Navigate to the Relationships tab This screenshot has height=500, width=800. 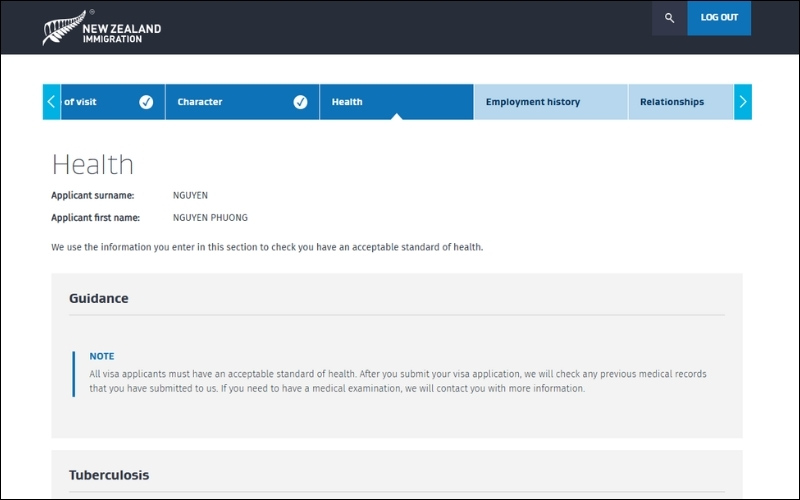click(x=671, y=102)
